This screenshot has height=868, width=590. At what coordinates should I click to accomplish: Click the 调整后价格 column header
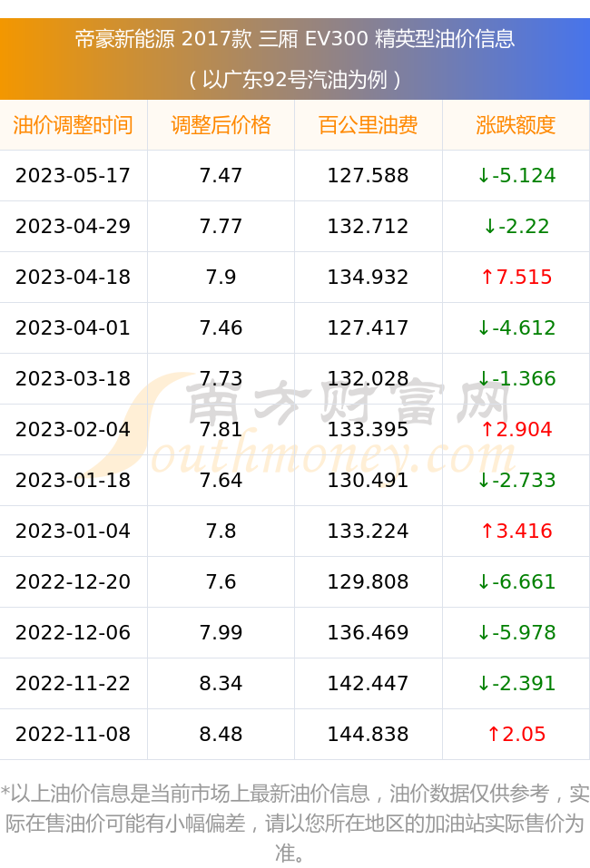(221, 125)
